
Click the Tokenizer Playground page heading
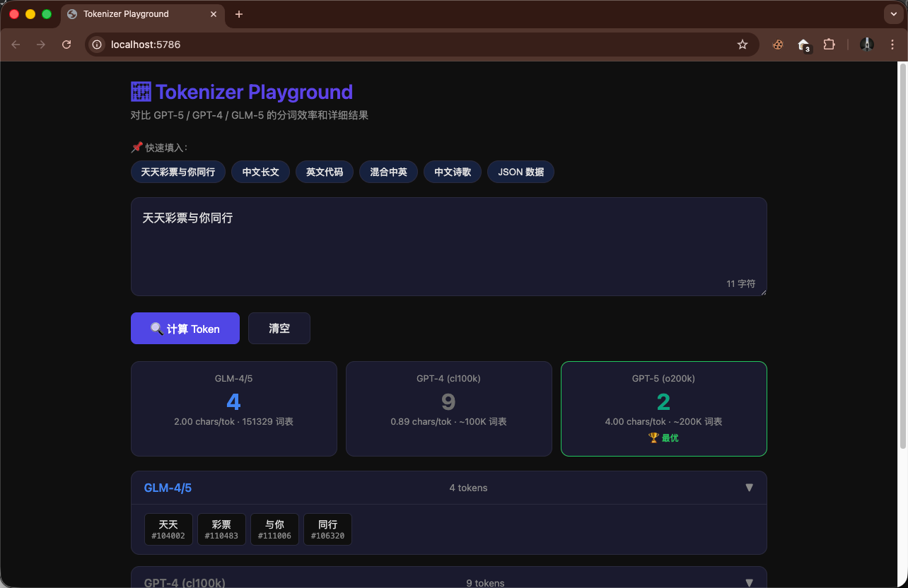click(242, 92)
